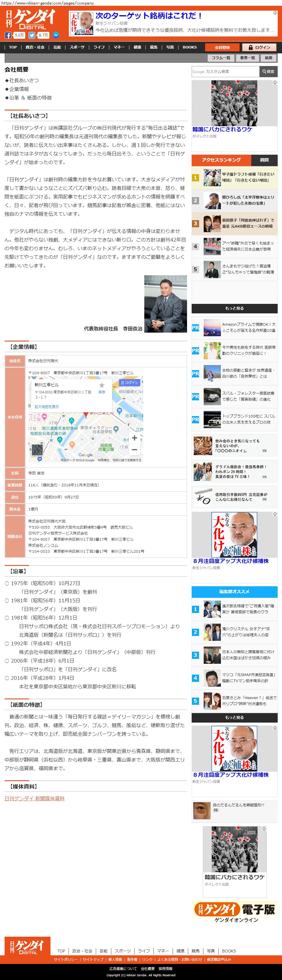Zoom in with map plus button
This screenshot has width=282, height=980.
click(x=134, y=438)
